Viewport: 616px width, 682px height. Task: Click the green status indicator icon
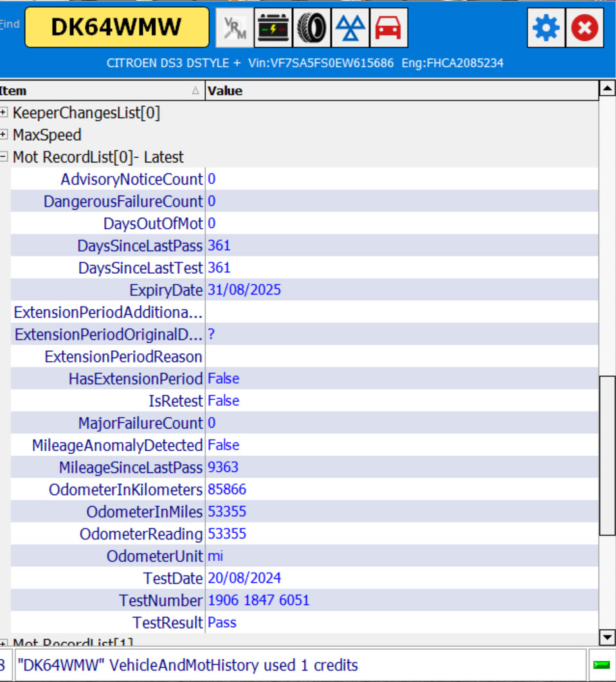601,665
